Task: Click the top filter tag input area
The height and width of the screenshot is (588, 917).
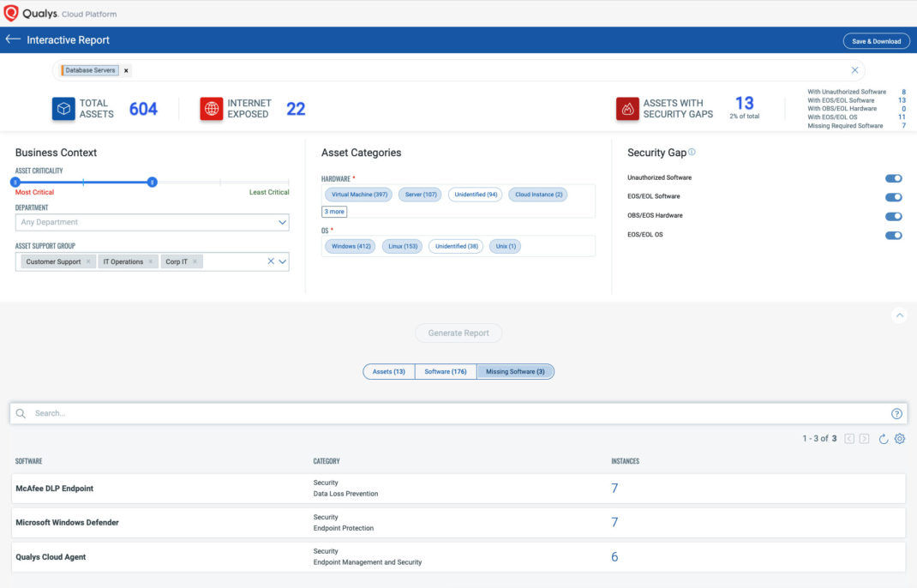Action: coord(458,70)
